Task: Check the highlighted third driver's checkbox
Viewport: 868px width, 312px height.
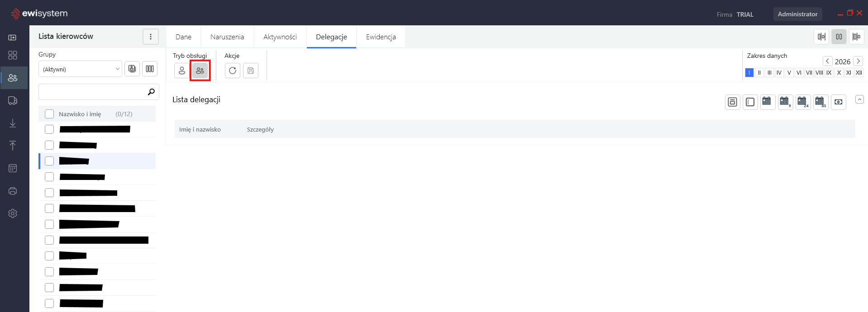Action: 49,161
